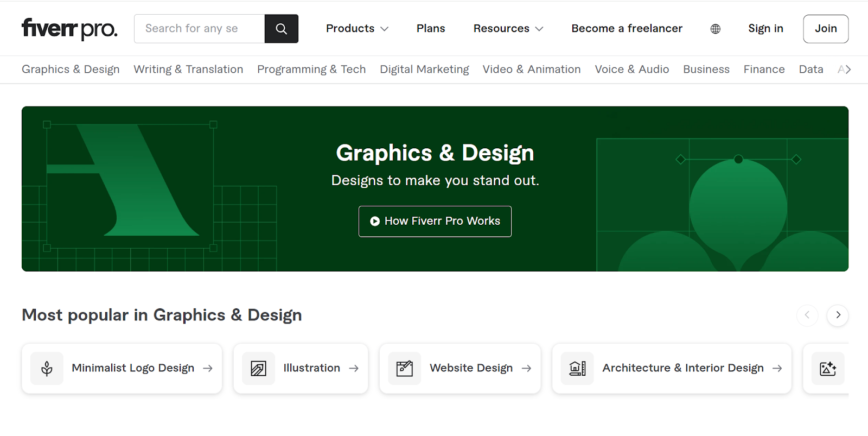Select the Programming & Tech category
Viewport: 868px width, 436px height.
[311, 69]
